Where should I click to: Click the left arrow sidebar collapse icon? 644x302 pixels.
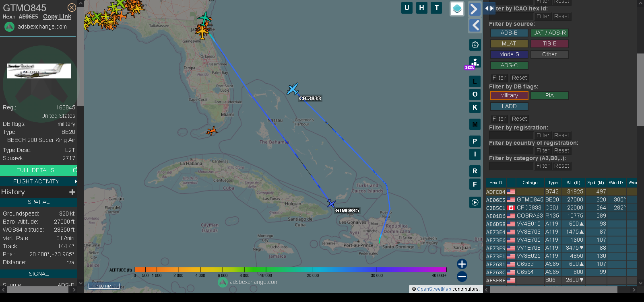click(x=475, y=25)
